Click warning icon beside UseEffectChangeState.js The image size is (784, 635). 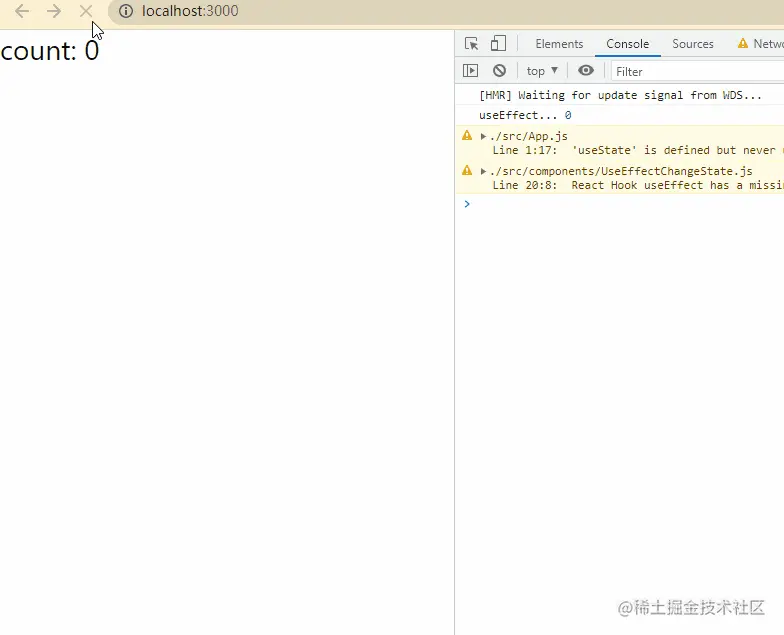pos(467,170)
